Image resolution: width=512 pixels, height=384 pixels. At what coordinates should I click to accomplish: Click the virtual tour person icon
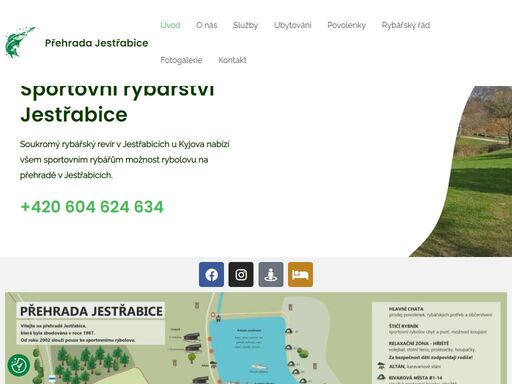coord(271,275)
